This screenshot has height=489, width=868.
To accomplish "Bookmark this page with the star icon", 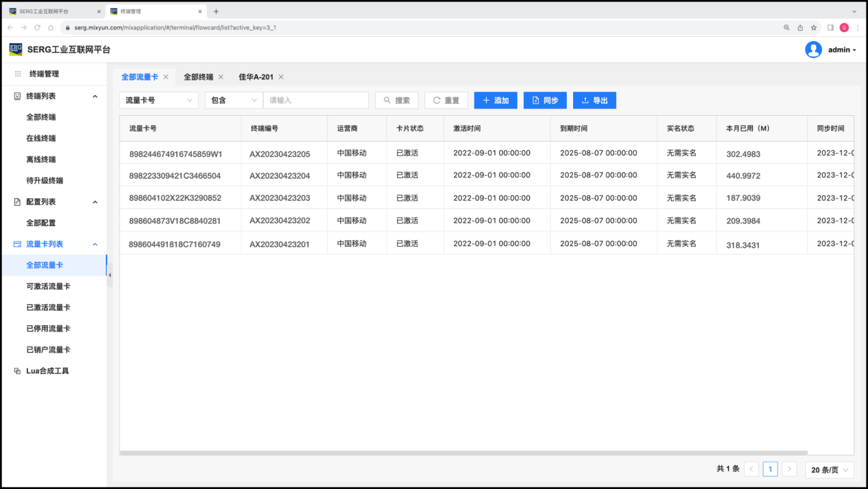I will click(814, 27).
